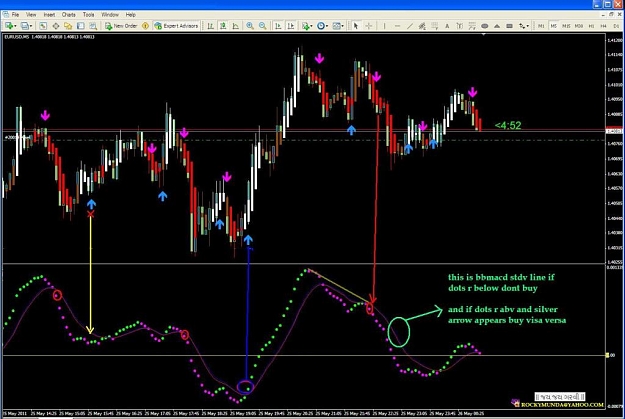Switch chart to M30 timeframe

579,26
